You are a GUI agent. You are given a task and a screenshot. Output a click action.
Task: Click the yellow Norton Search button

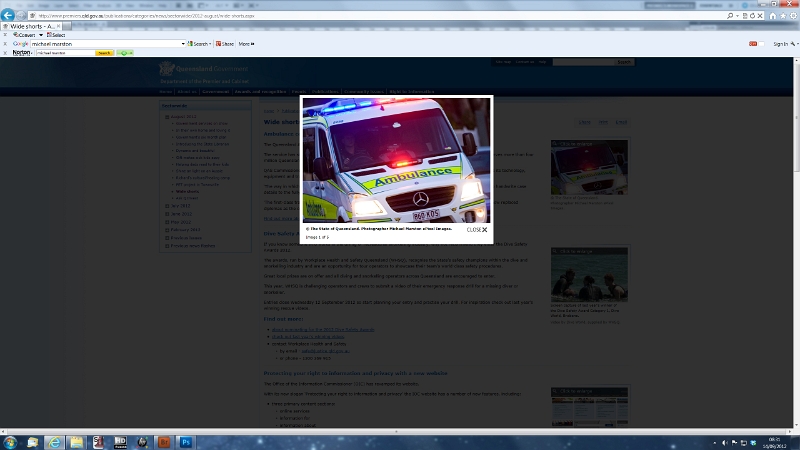tap(104, 53)
